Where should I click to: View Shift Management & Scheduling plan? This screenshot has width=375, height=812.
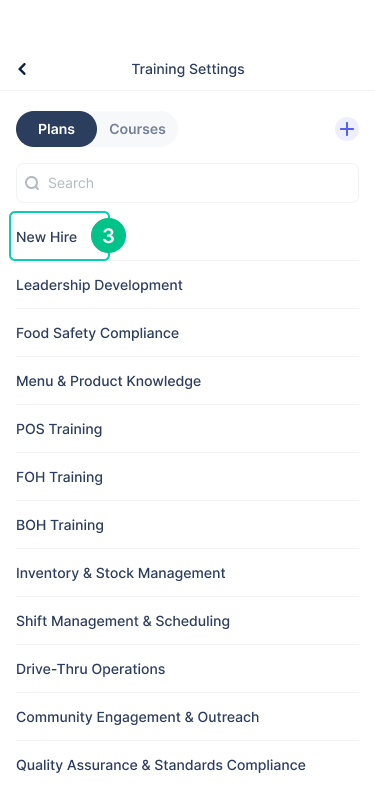[188, 620]
